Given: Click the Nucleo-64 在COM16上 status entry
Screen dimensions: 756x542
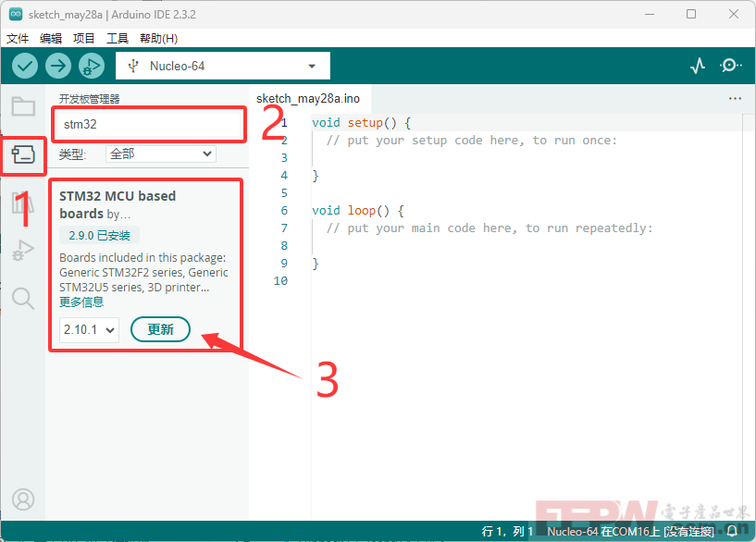Looking at the screenshot, I should tap(630, 532).
